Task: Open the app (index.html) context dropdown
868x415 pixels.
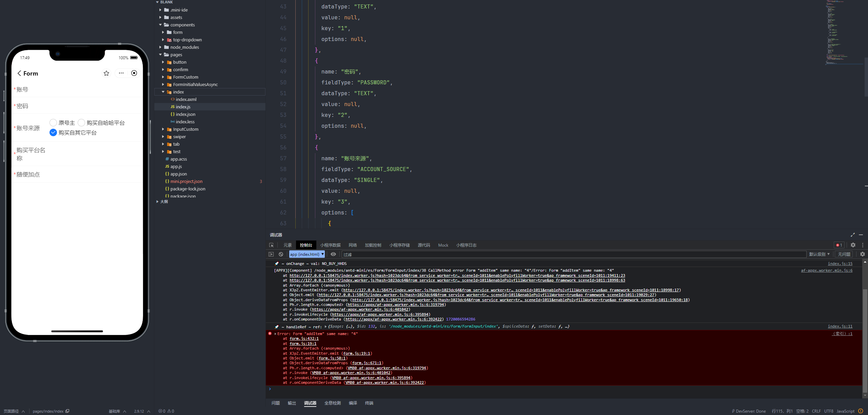Action: [x=307, y=254]
